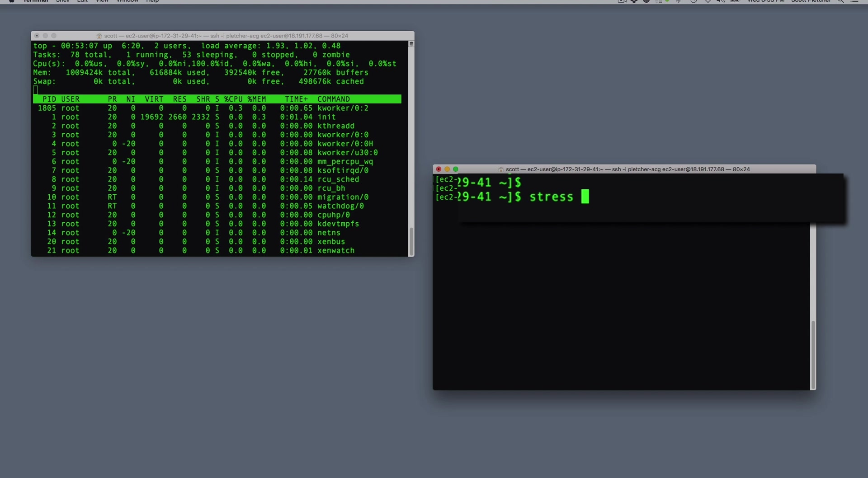Select the migration/0 process row
The width and height of the screenshot is (868, 478).
pyautogui.click(x=217, y=197)
